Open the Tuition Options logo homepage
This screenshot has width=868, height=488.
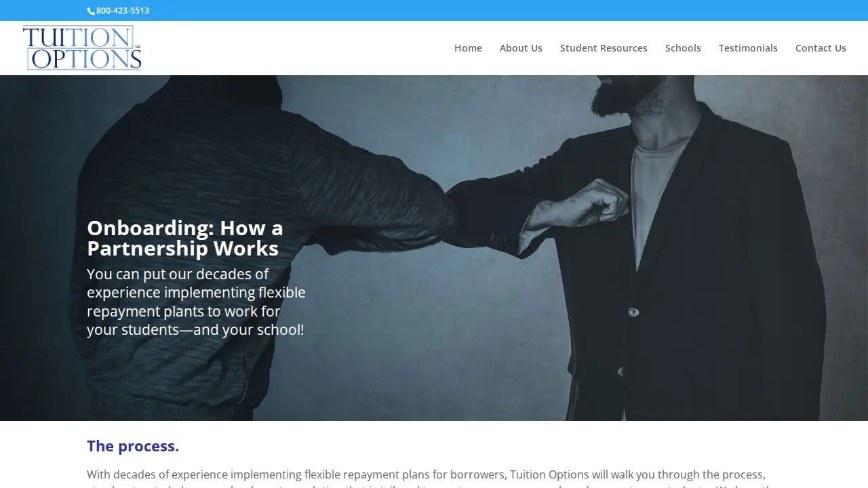[x=82, y=47]
